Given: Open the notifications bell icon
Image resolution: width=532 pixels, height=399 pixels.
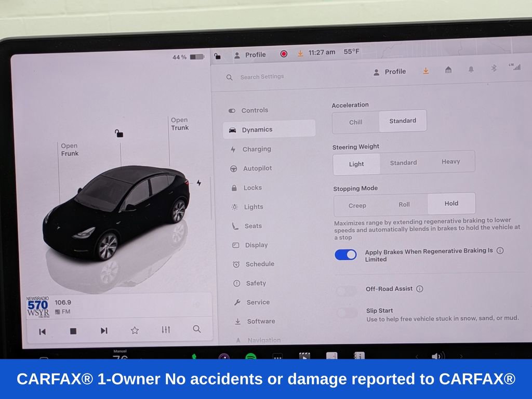Looking at the screenshot, I should [x=471, y=69].
